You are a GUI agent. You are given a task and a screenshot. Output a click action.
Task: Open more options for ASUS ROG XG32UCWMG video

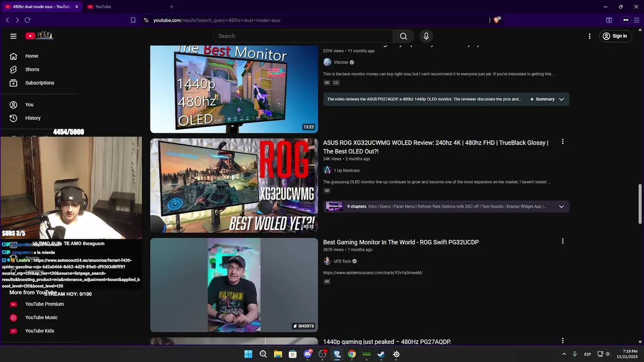click(562, 142)
